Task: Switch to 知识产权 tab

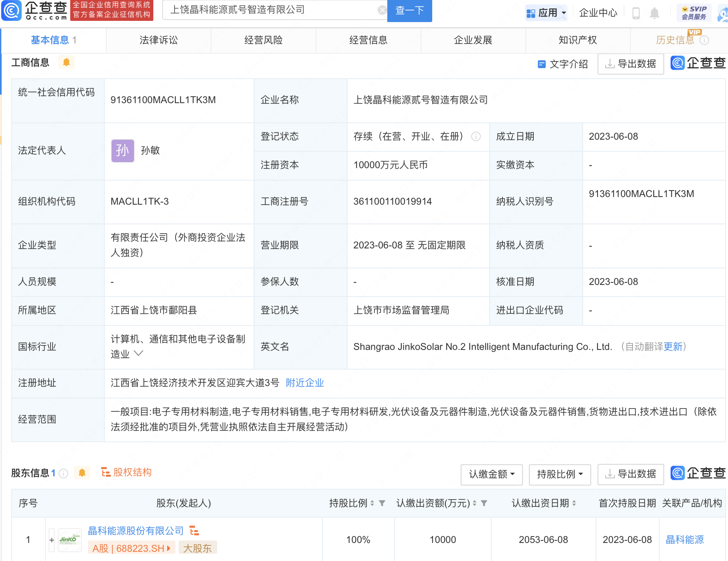Action: (578, 40)
